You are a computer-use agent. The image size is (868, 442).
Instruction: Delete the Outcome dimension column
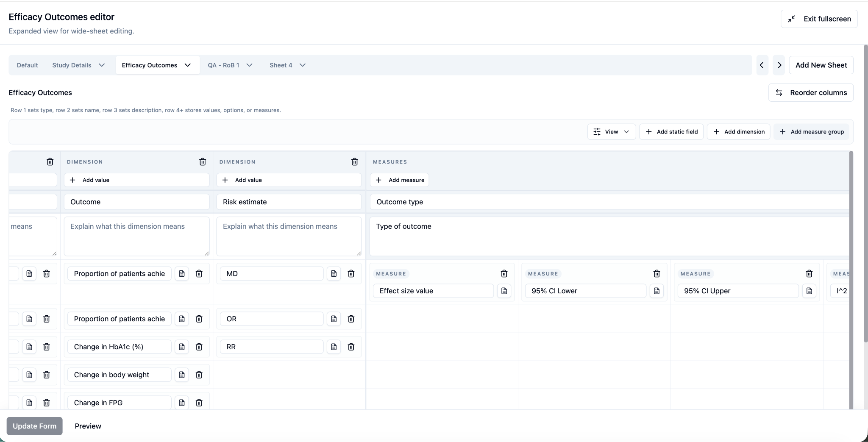click(203, 162)
